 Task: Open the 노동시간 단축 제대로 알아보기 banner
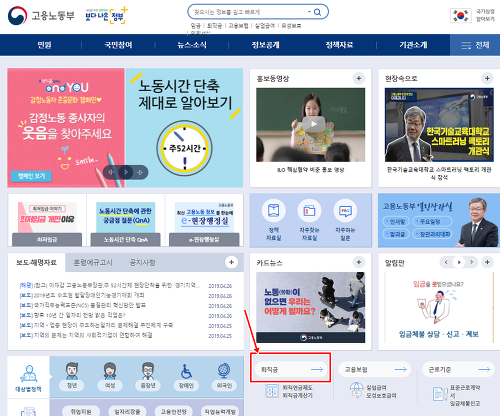(x=184, y=128)
